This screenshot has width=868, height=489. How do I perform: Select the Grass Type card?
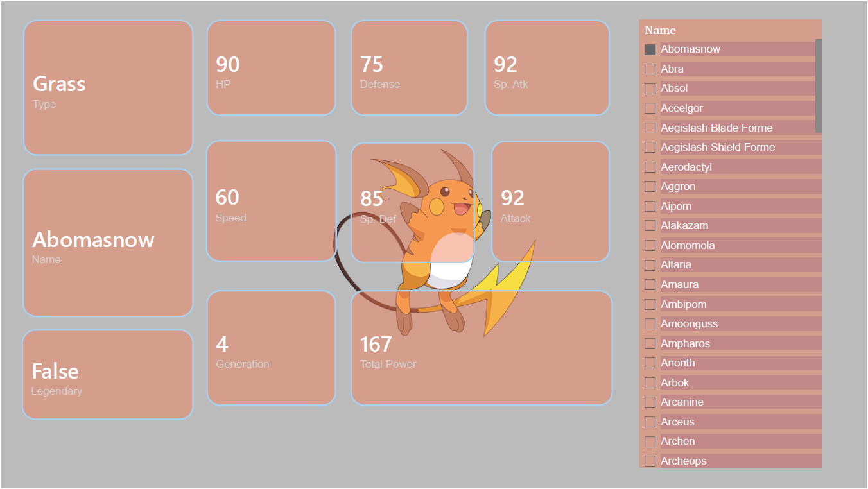tap(108, 88)
